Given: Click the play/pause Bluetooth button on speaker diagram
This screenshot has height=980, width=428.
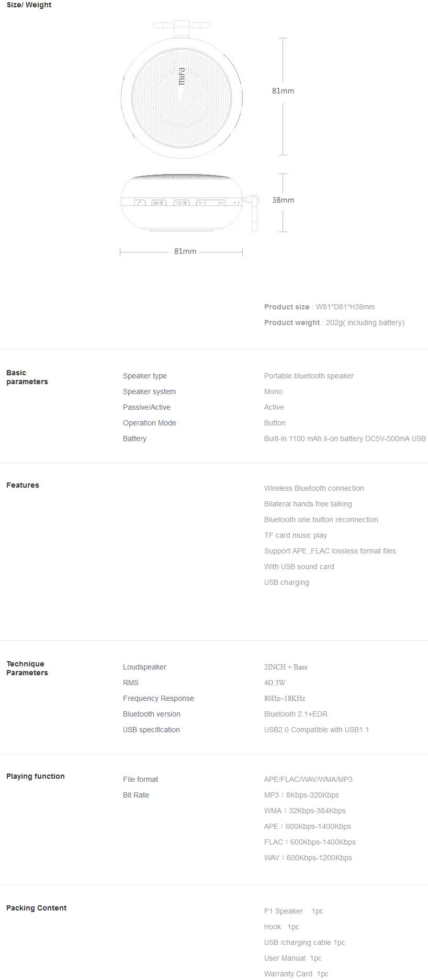Looking at the screenshot, I should [x=182, y=203].
